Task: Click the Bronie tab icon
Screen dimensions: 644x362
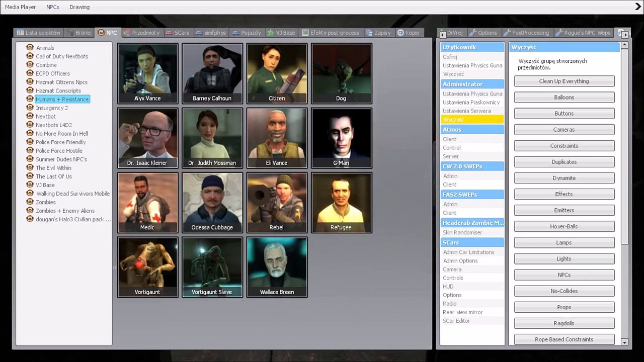Action: [x=70, y=33]
